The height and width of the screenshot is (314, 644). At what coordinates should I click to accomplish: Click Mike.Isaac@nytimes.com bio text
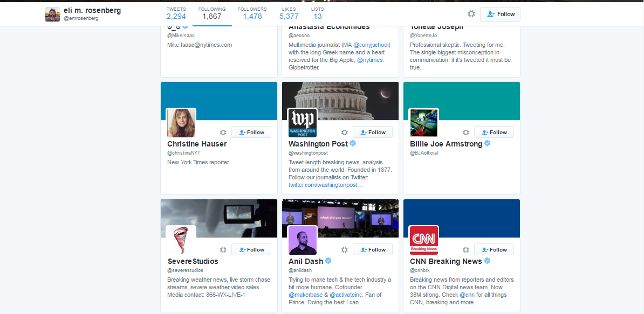(x=200, y=45)
